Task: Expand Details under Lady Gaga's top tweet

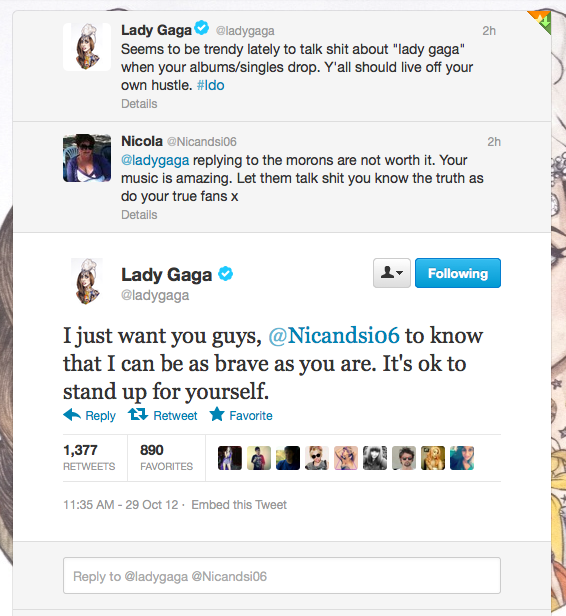Action: (x=139, y=104)
